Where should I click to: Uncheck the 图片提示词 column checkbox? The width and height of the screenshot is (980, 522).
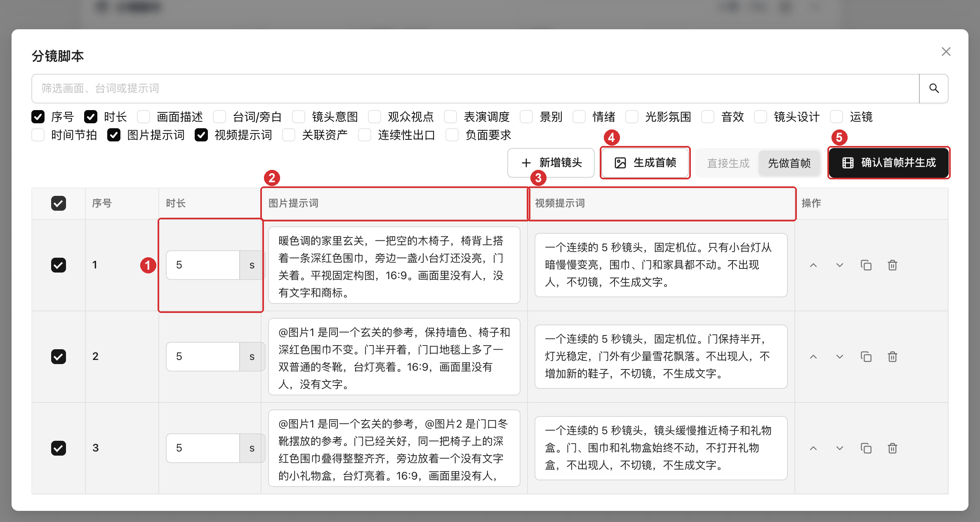pyautogui.click(x=114, y=135)
